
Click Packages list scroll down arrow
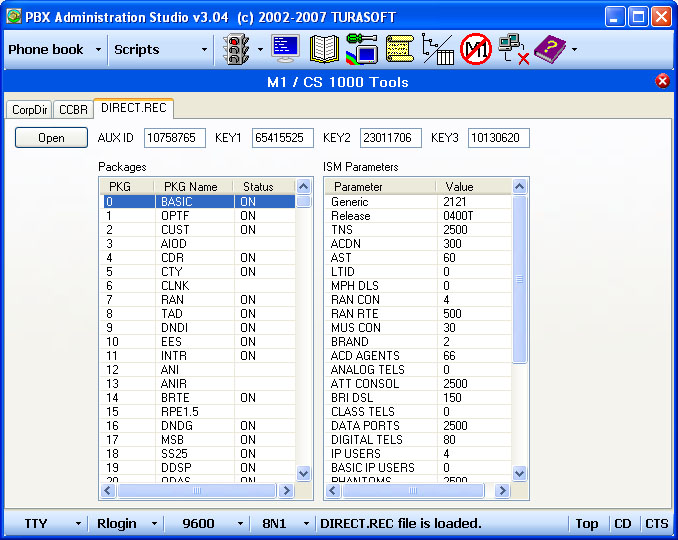point(304,473)
